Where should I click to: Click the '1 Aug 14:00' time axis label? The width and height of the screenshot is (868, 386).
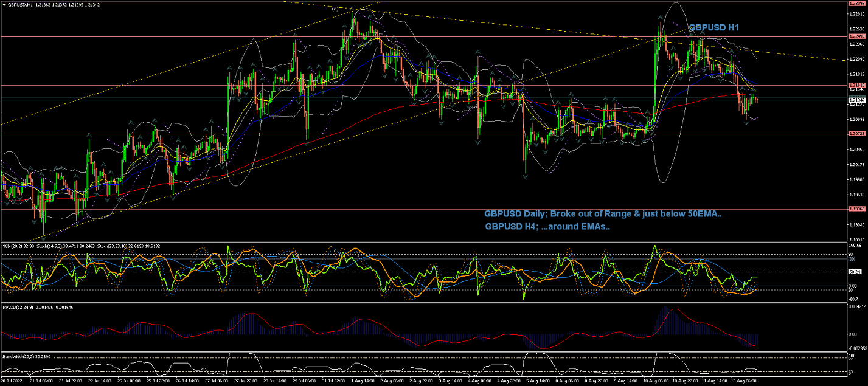364,381
